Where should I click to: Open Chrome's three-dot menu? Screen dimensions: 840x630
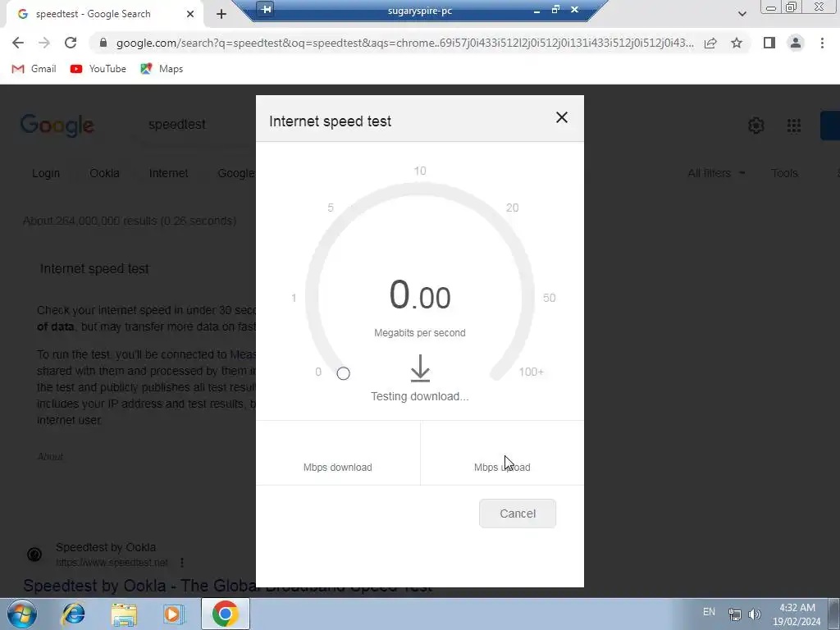(822, 43)
